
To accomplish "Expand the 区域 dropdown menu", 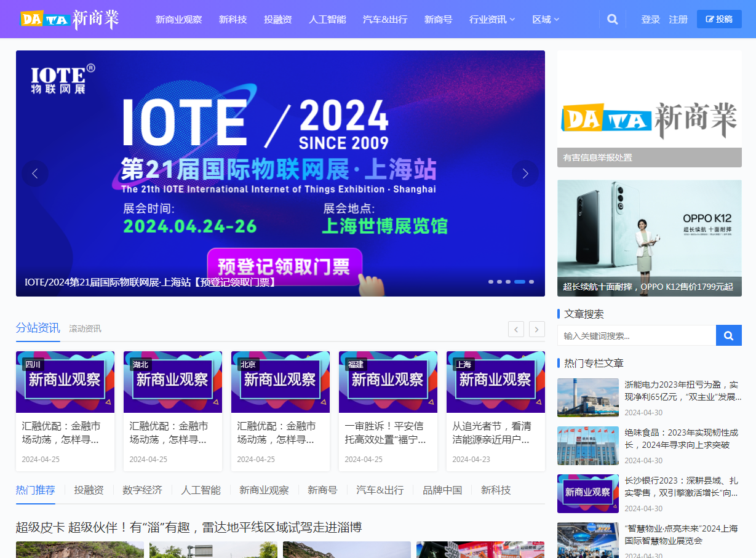I will point(546,19).
